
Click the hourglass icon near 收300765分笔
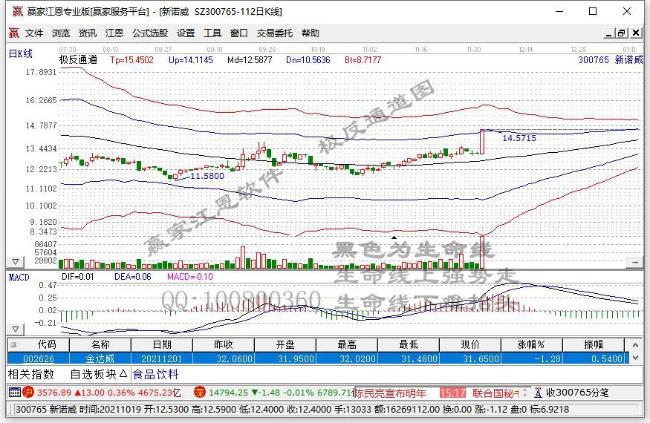point(538,392)
